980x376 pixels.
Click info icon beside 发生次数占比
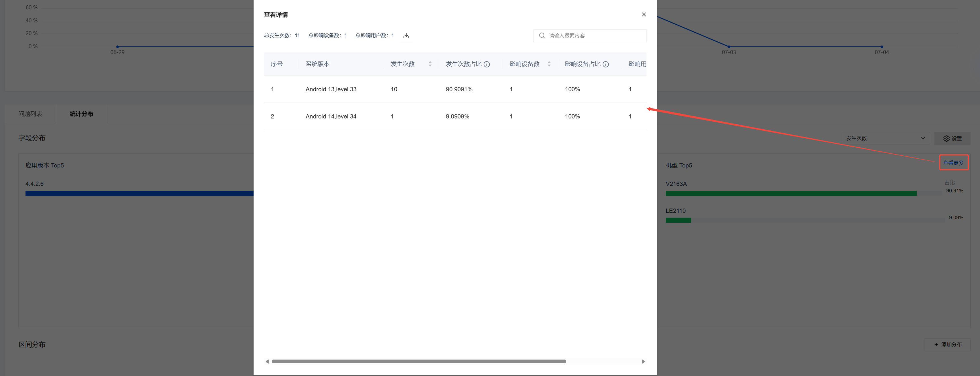[486, 64]
